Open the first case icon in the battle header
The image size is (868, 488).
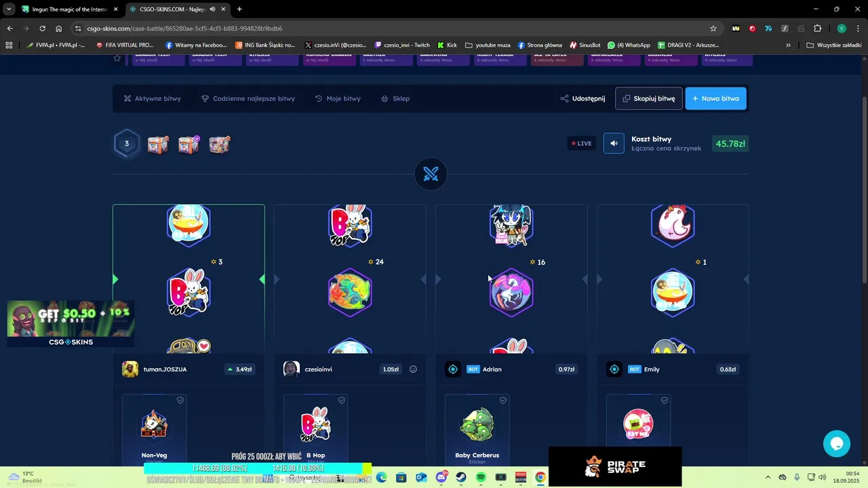click(x=157, y=144)
